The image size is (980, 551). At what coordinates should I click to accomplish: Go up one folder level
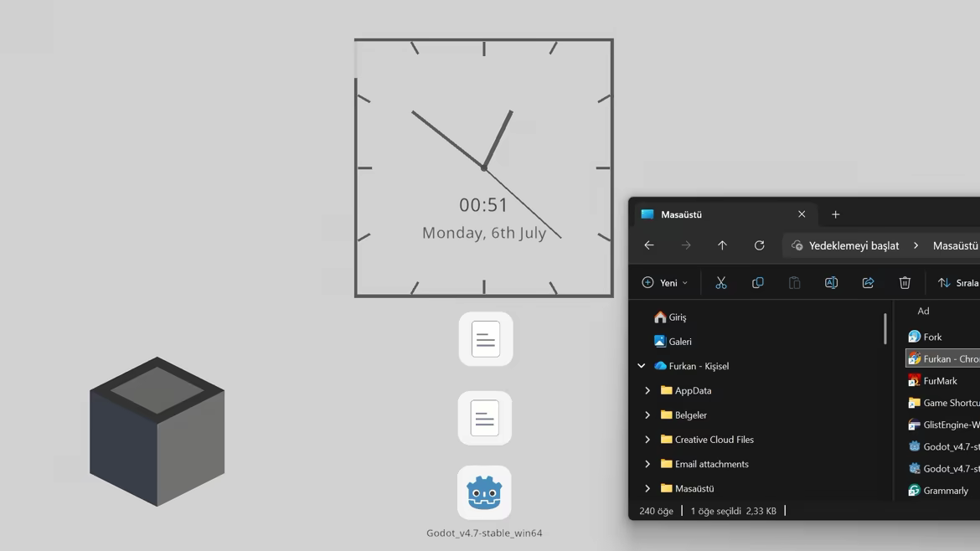(x=722, y=245)
